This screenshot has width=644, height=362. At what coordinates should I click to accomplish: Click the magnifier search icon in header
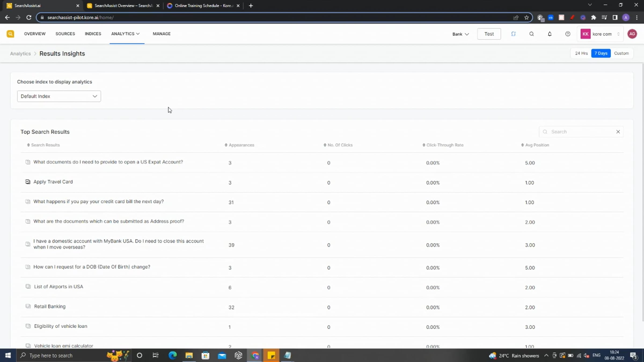click(531, 34)
